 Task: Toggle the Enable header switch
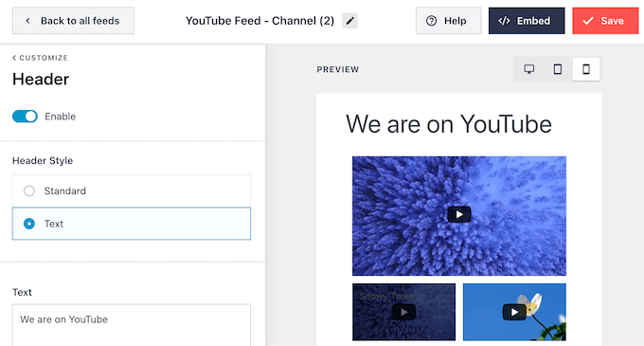(25, 117)
